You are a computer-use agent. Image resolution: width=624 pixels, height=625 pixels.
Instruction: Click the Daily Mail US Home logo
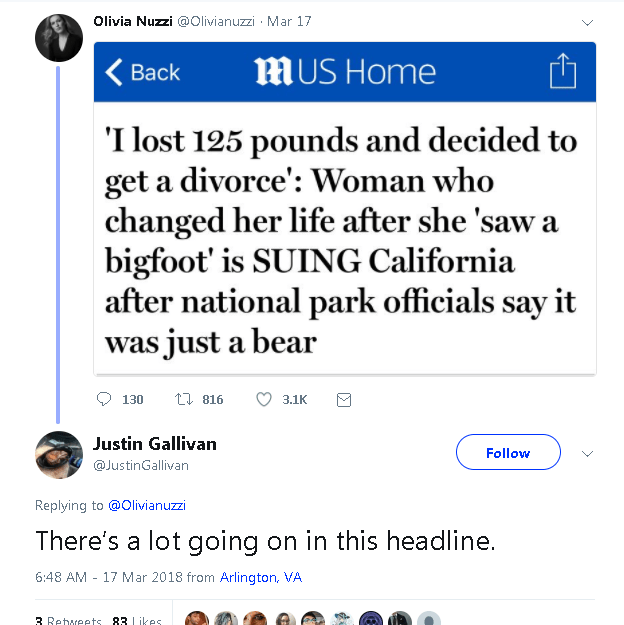pos(345,72)
